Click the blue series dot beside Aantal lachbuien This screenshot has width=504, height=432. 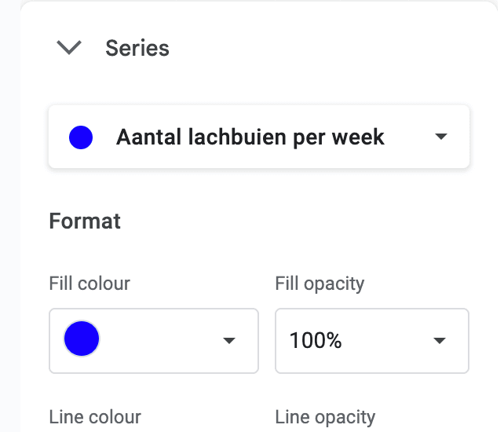coord(81,138)
